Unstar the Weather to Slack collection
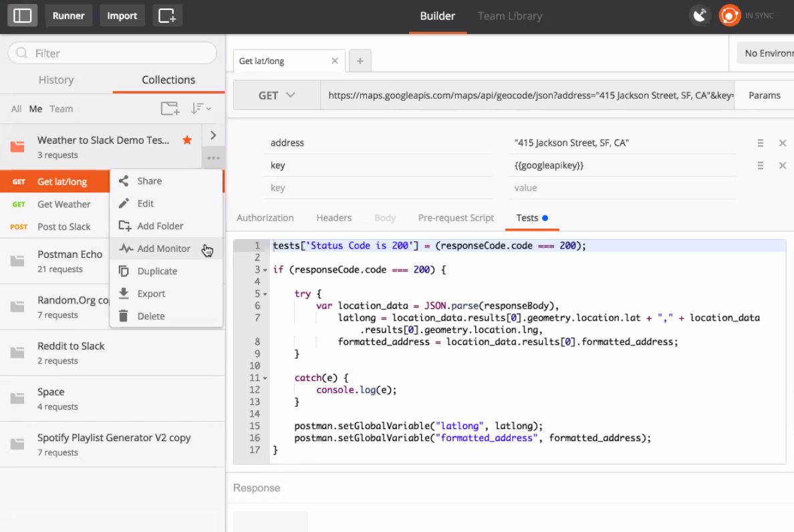Screen dimensions: 794x532 187,140
